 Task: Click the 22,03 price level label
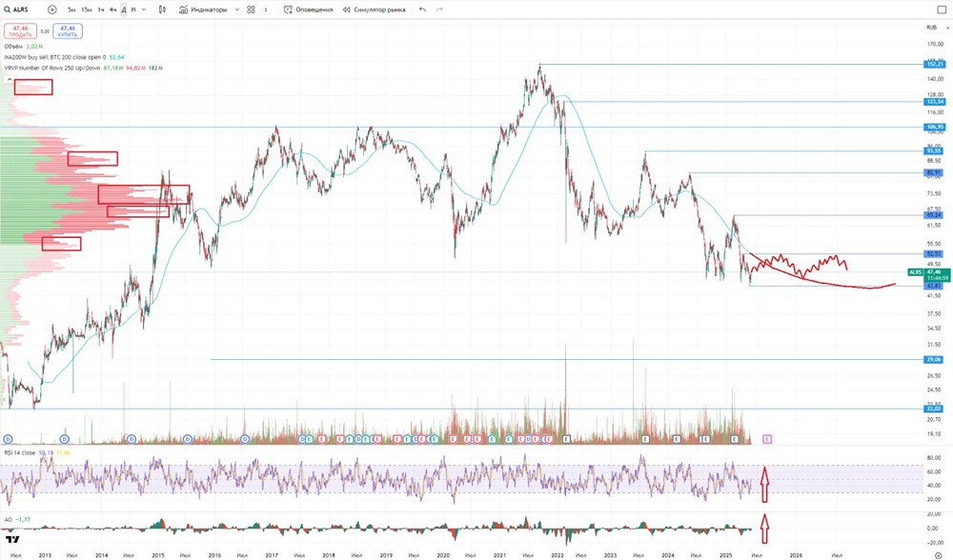coord(934,409)
